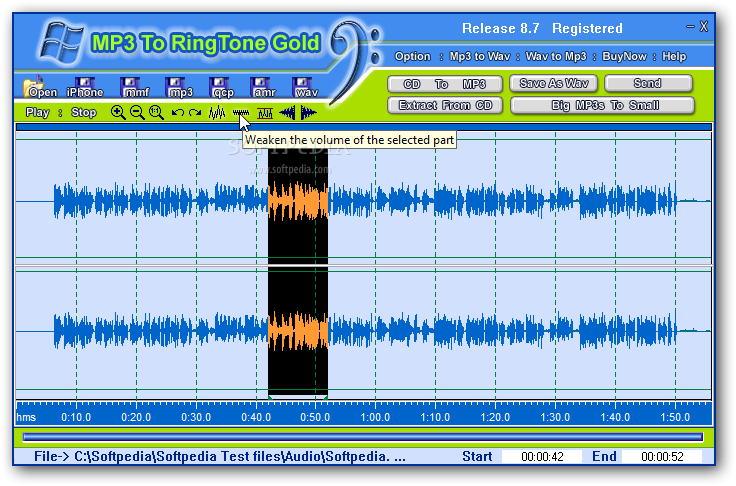Reset waveform zoom to 1:1
This screenshot has height=486, width=736.
(156, 113)
